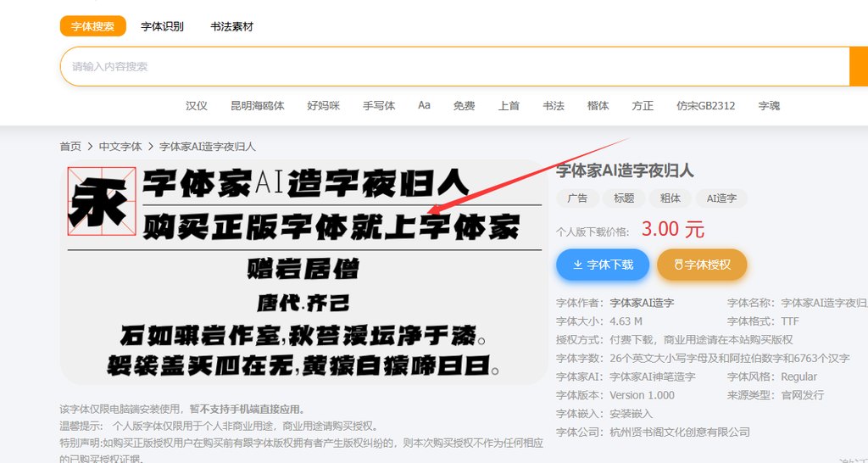The width and height of the screenshot is (868, 463).
Task: Select the 仿宋GB2312 hot keyword
Action: pos(706,106)
